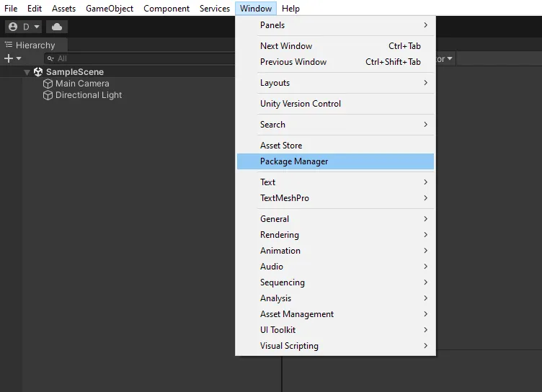Collapse the SampleScene tree arrow
The width and height of the screenshot is (542, 392).
(x=27, y=72)
